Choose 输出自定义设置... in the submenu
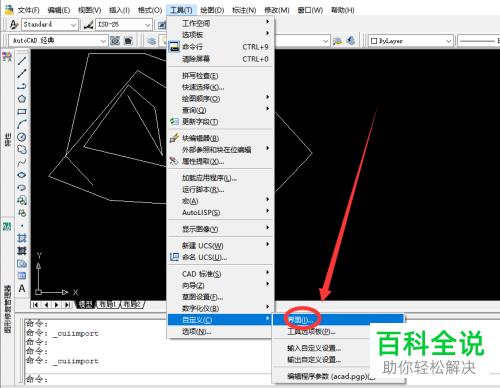This screenshot has width=500, height=388. pos(338,360)
